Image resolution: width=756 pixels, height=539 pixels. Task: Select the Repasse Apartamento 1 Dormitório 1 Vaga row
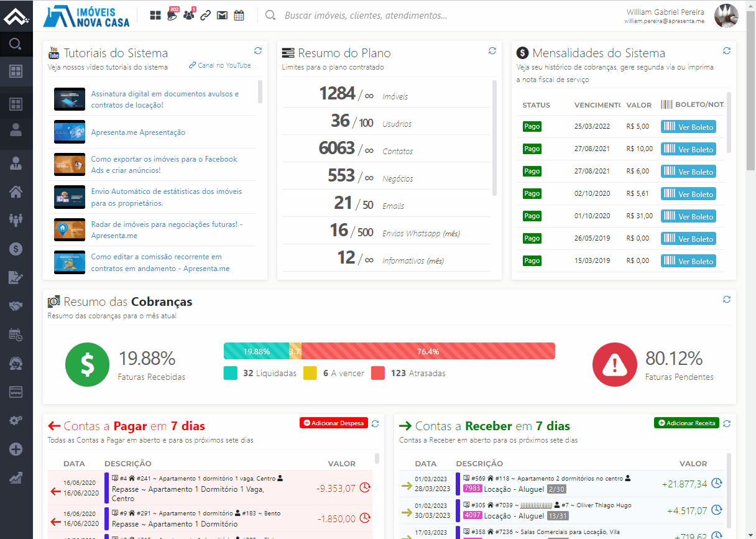click(x=210, y=488)
